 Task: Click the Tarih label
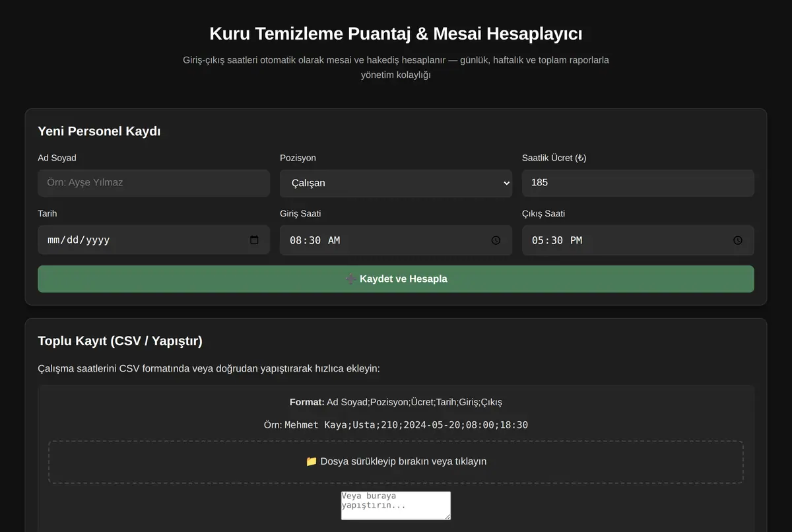tap(47, 213)
